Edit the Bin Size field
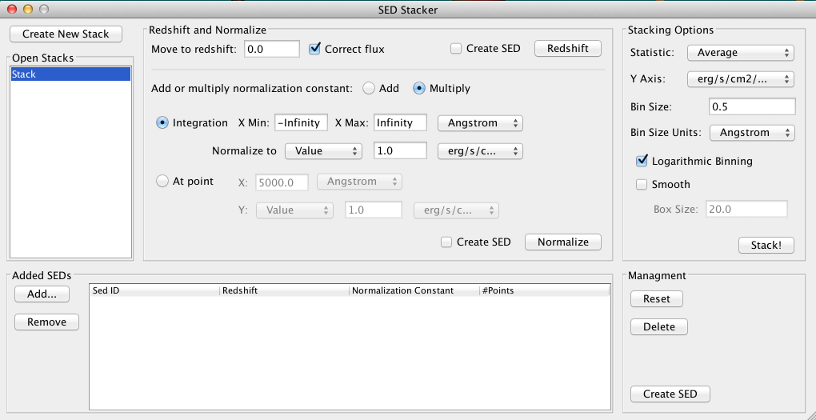The height and width of the screenshot is (420, 816). (x=753, y=107)
